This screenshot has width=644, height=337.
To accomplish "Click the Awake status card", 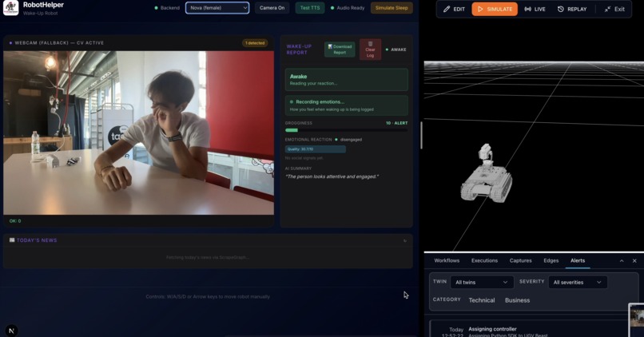I will point(346,79).
